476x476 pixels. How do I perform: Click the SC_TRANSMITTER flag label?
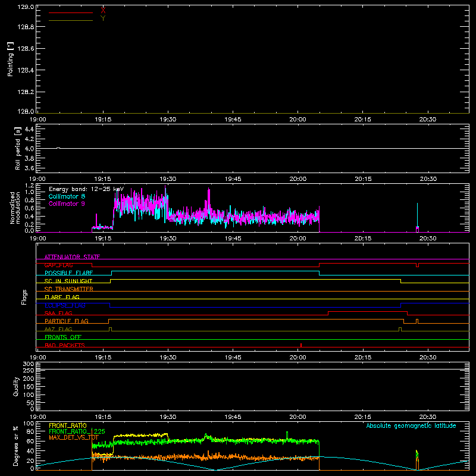(x=68, y=289)
